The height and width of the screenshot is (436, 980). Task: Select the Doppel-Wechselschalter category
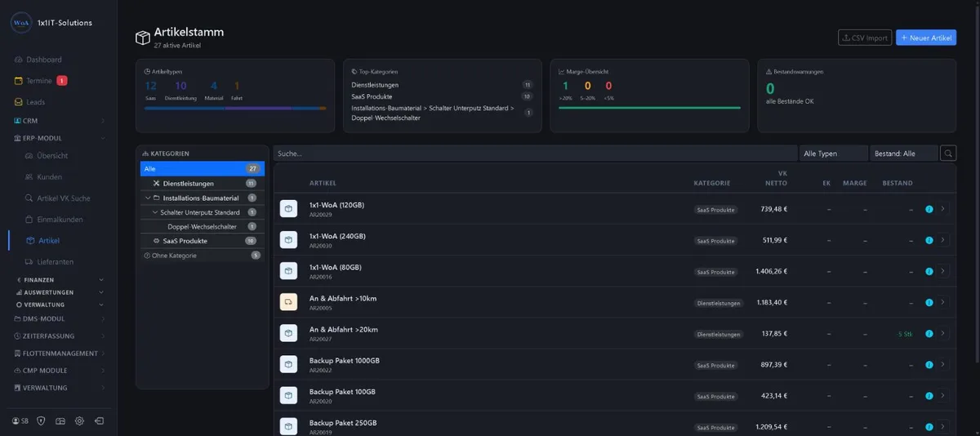(x=202, y=226)
